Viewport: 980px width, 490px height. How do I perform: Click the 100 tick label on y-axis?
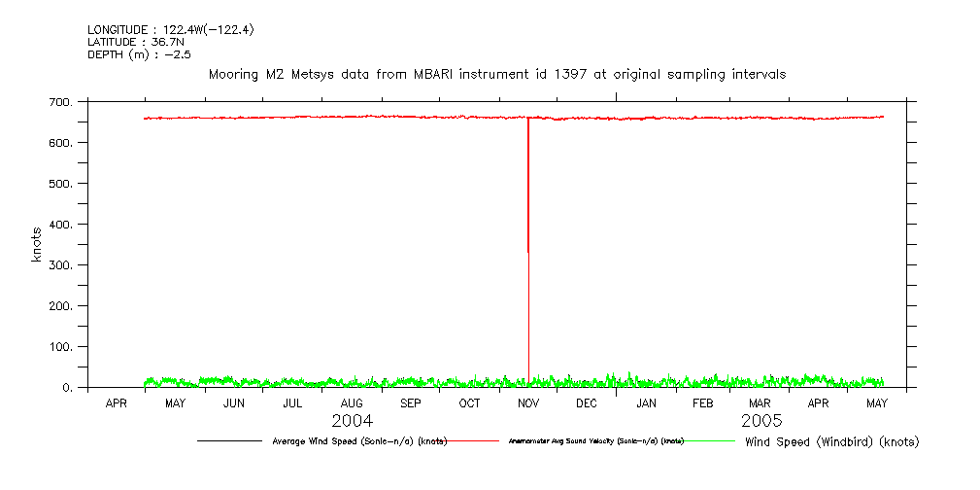click(x=59, y=347)
